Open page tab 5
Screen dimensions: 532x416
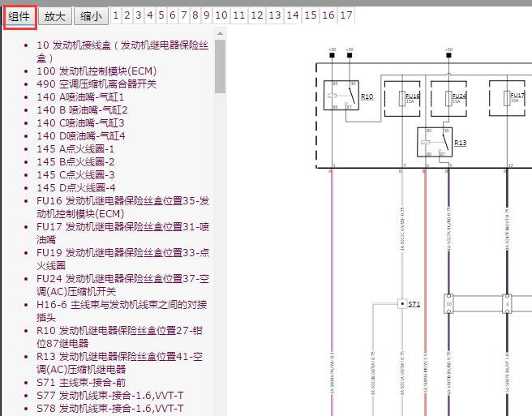(x=161, y=15)
